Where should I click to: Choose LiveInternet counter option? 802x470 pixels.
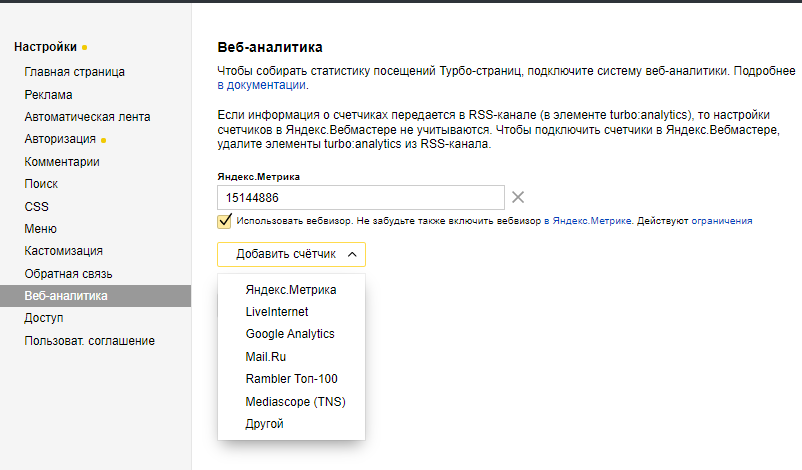(x=277, y=312)
